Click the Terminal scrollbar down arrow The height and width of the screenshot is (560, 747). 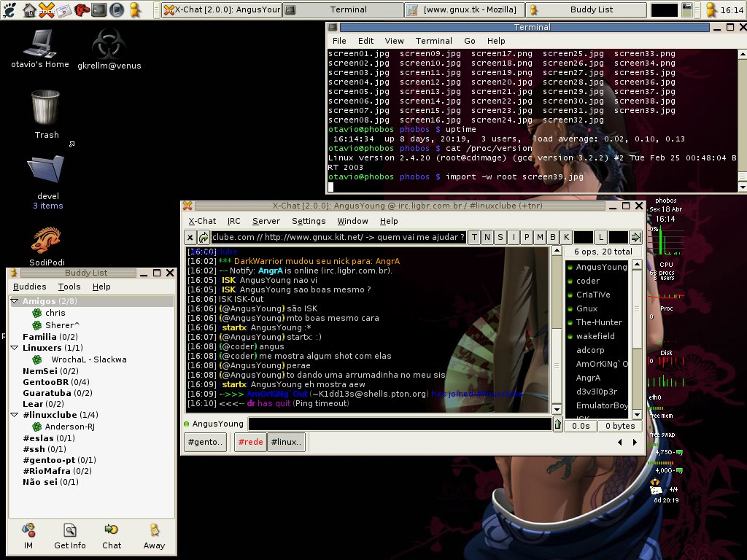pos(742,187)
